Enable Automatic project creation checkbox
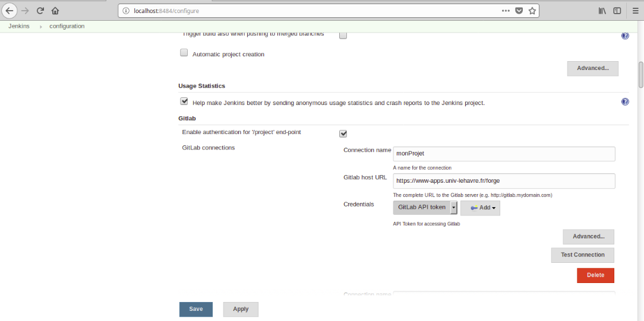 coord(184,53)
